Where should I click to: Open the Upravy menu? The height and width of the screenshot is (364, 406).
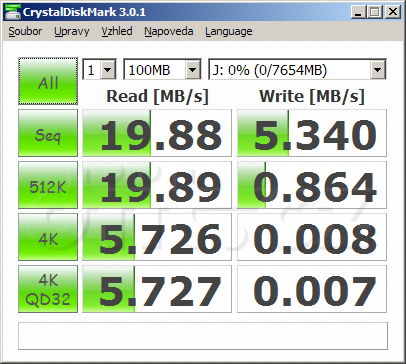click(72, 31)
